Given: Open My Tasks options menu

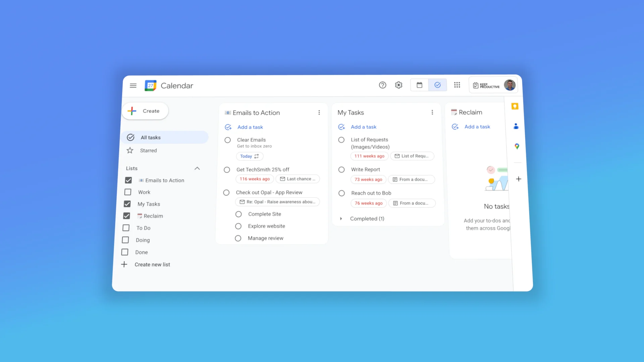Looking at the screenshot, I should 432,112.
